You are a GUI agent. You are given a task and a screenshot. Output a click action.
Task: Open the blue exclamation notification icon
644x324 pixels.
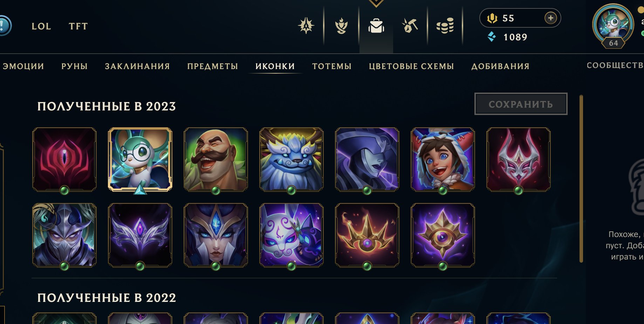pos(4,25)
